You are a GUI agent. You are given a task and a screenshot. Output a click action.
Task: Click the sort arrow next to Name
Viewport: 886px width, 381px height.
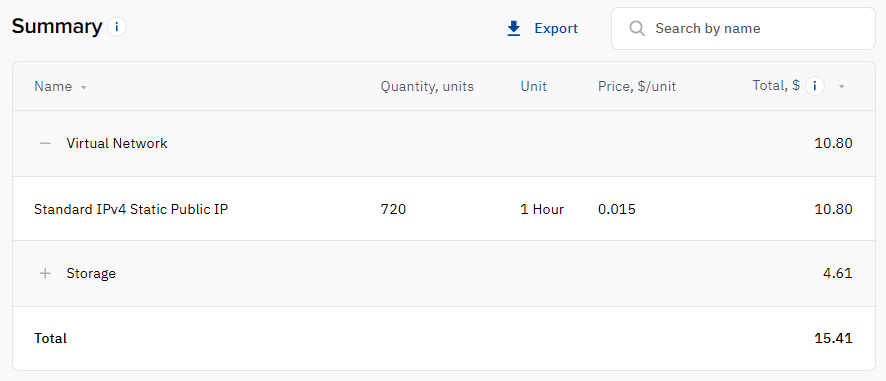coord(84,88)
